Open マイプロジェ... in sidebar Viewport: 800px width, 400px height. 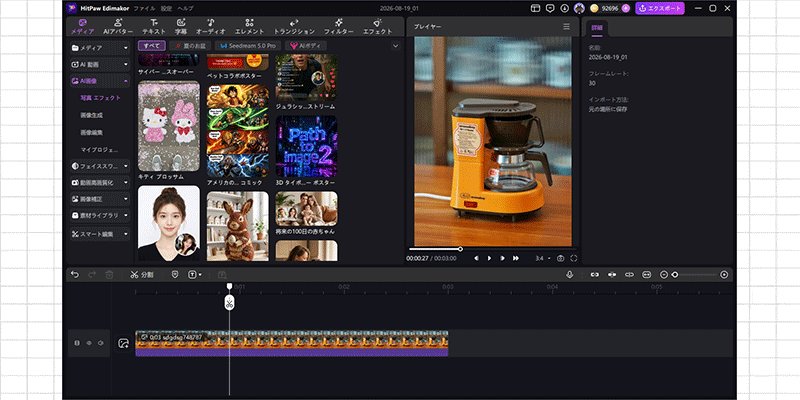tap(99, 149)
